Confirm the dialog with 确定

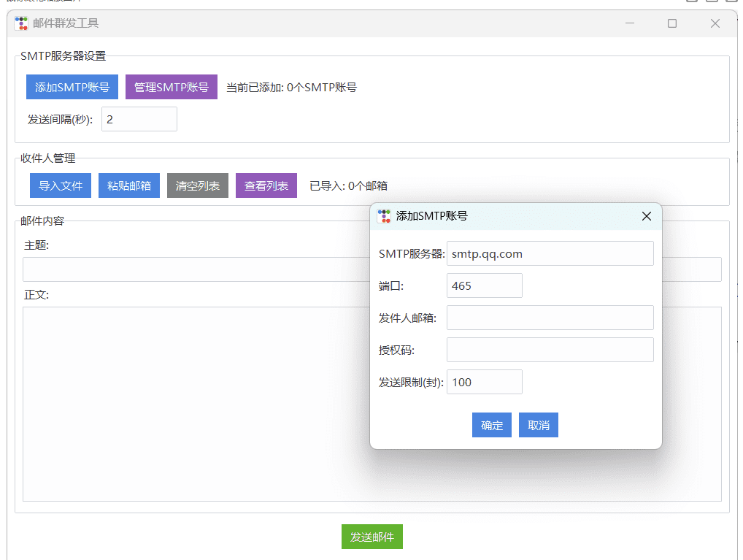[x=491, y=425]
